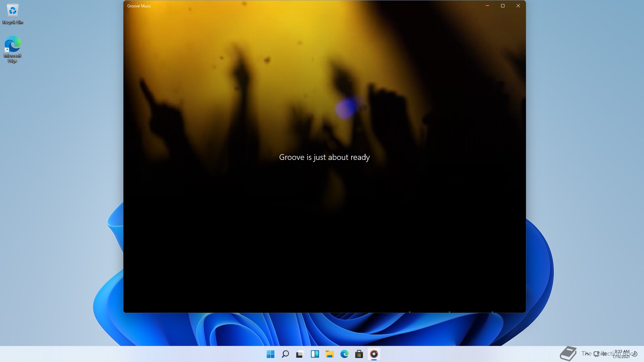
Task: Select Microsoft Edge desktop shortcut
Action: pyautogui.click(x=12, y=49)
